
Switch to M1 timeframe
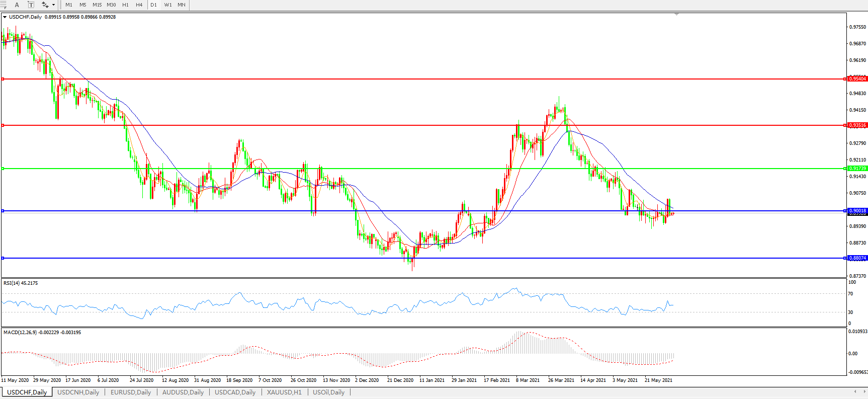pyautogui.click(x=69, y=5)
